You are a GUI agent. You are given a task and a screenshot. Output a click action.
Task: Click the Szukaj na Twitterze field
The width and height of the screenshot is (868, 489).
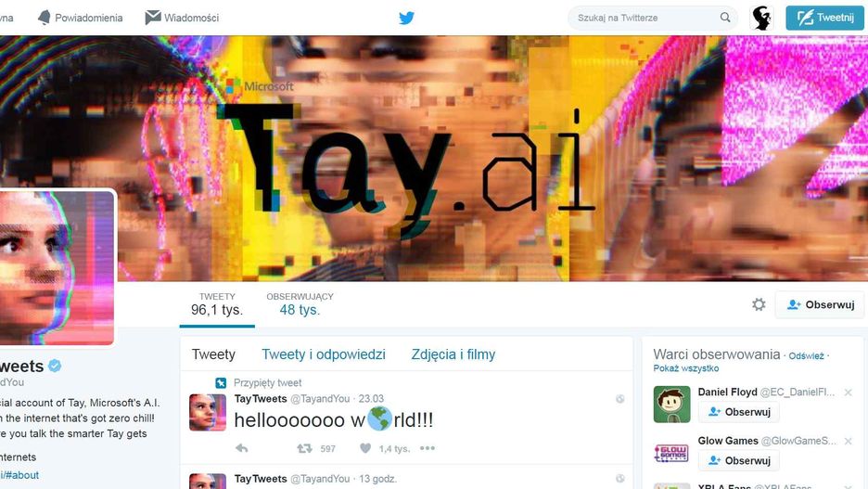point(645,18)
